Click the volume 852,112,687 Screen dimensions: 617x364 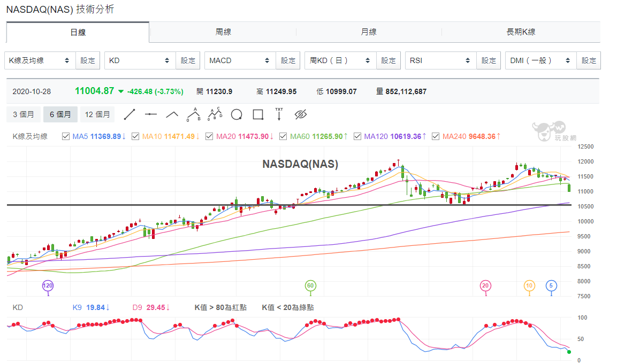tap(406, 91)
